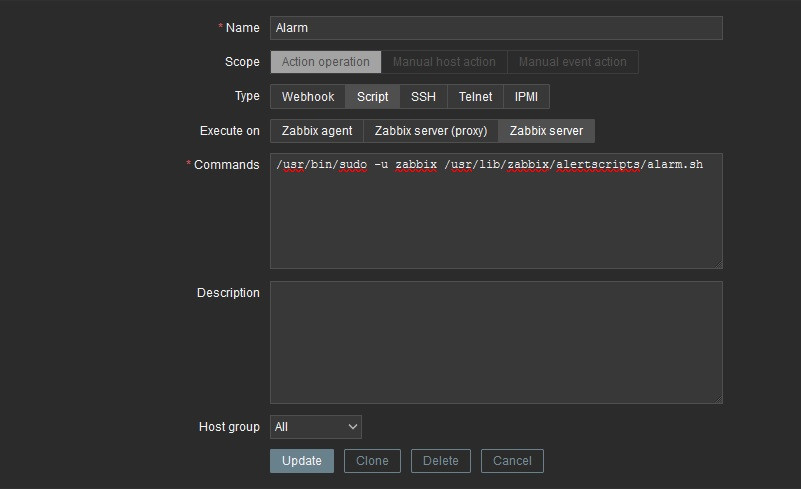
Task: Click inside the Description text area
Action: (496, 342)
